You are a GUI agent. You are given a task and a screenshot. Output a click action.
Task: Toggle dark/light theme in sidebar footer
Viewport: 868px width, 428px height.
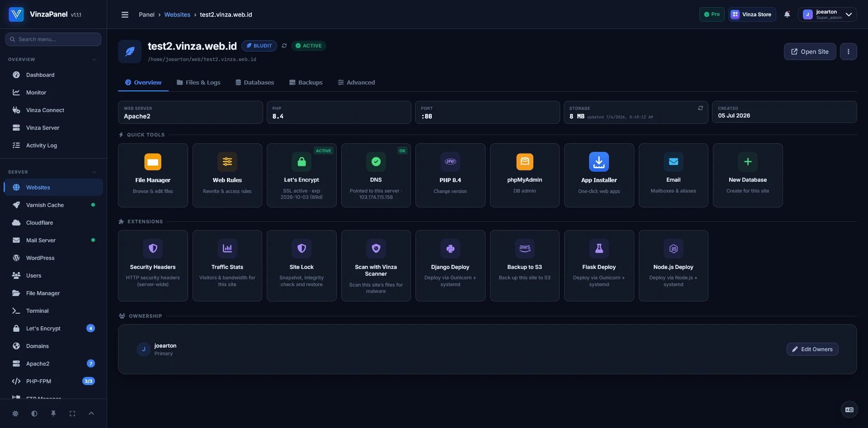point(34,414)
